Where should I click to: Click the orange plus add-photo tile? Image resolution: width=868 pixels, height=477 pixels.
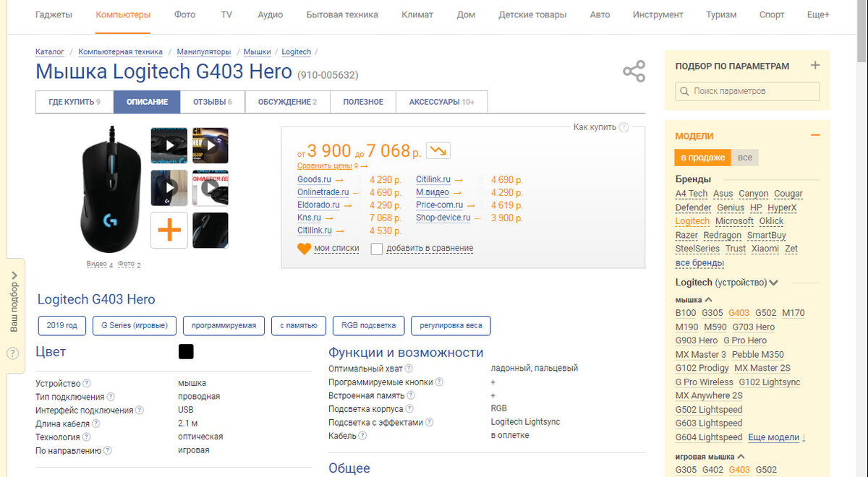tap(169, 231)
